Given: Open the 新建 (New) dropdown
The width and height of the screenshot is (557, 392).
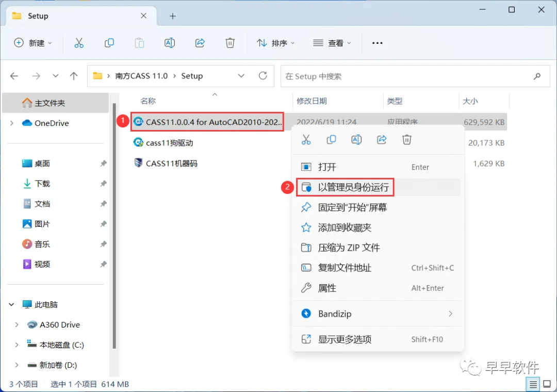Looking at the screenshot, I should click(x=33, y=43).
